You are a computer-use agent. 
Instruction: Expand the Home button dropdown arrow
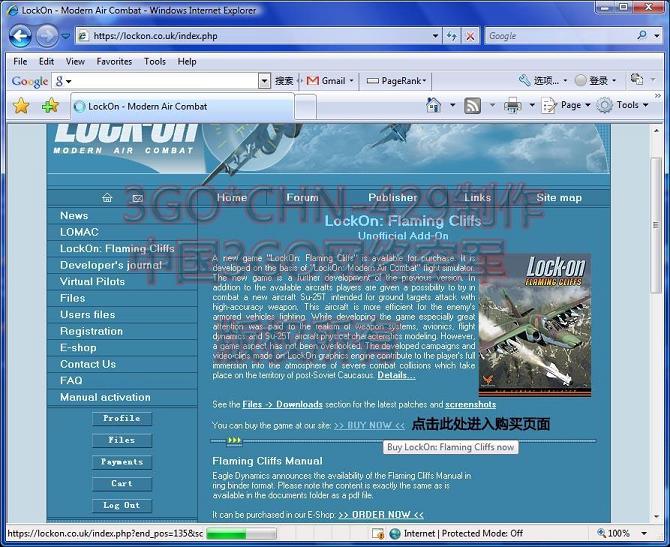[453, 105]
